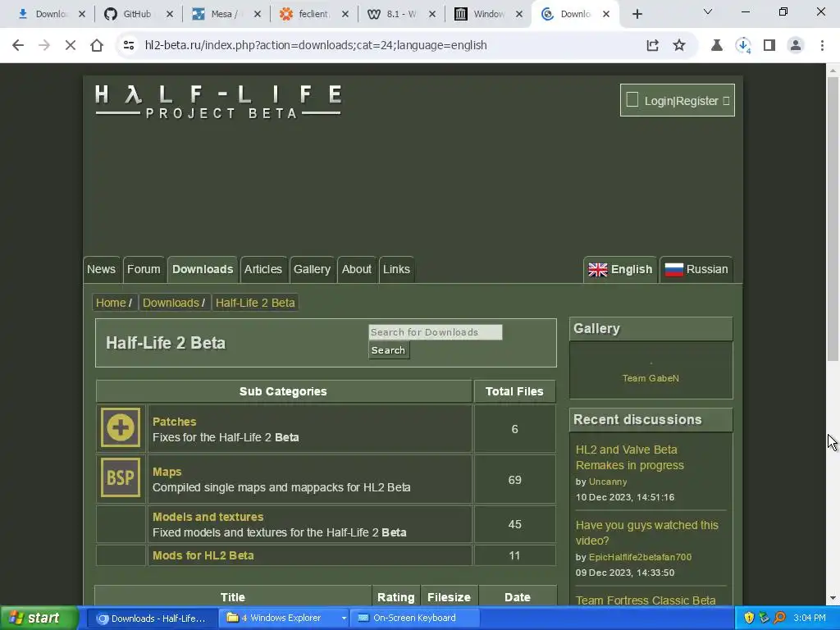Click the Search button
The height and width of the screenshot is (630, 840).
(x=388, y=350)
